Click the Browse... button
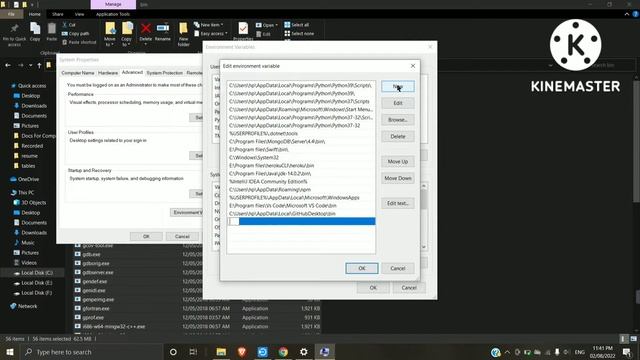This screenshot has width=640, height=360. pyautogui.click(x=398, y=120)
